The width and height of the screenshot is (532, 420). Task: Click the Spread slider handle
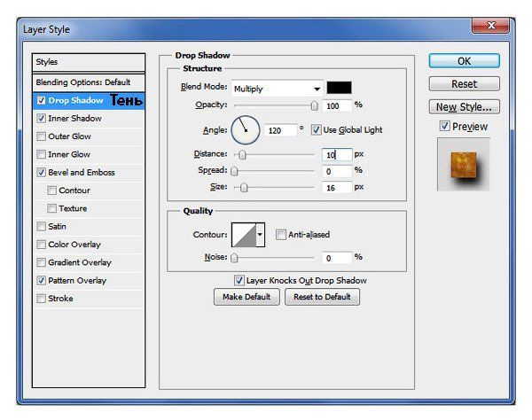click(234, 171)
